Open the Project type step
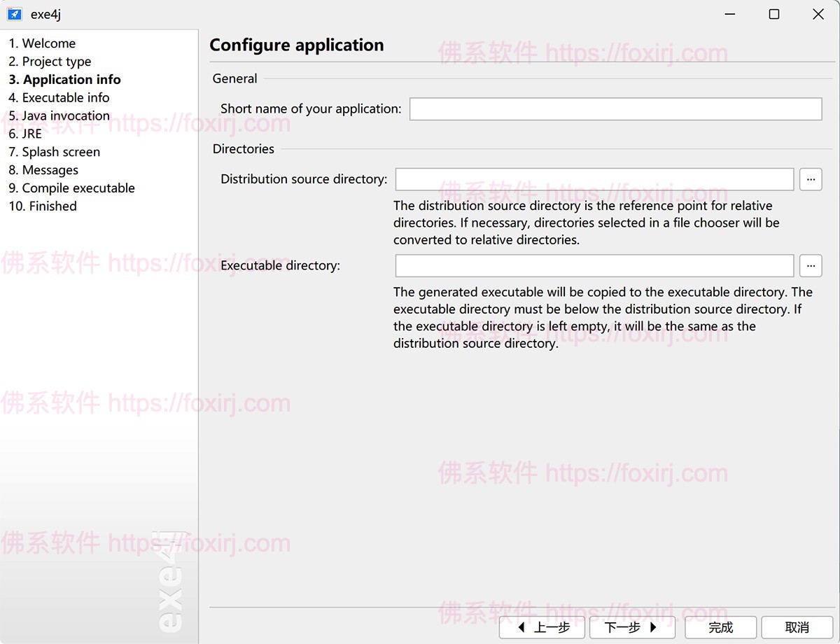 [x=50, y=62]
